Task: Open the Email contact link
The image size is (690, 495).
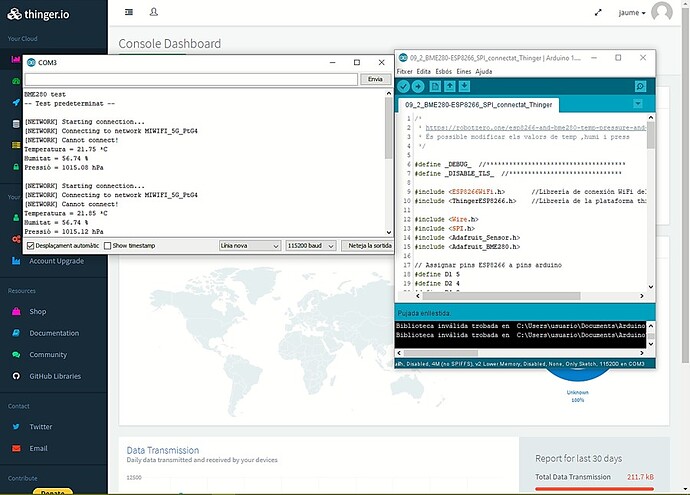Action: (38, 448)
